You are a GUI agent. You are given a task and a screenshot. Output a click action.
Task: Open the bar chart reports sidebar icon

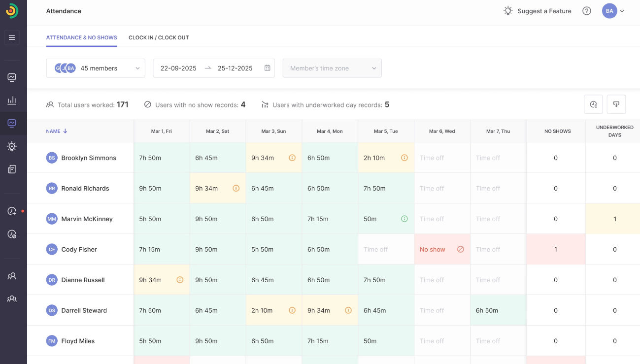click(12, 100)
